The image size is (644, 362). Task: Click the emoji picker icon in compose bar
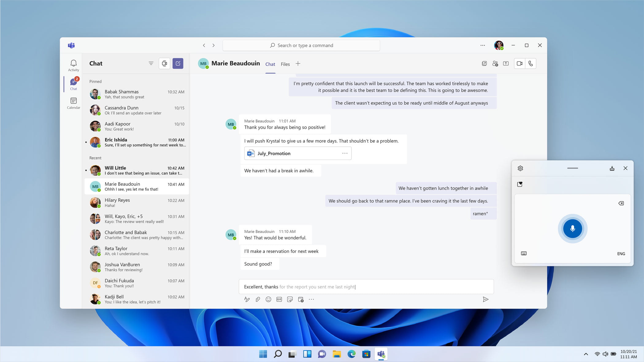click(268, 299)
